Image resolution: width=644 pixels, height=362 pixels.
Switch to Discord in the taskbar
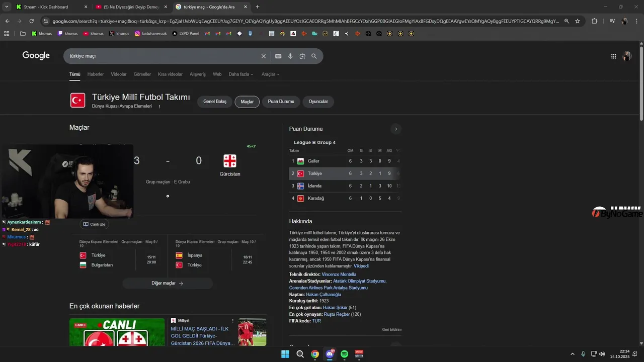330,354
